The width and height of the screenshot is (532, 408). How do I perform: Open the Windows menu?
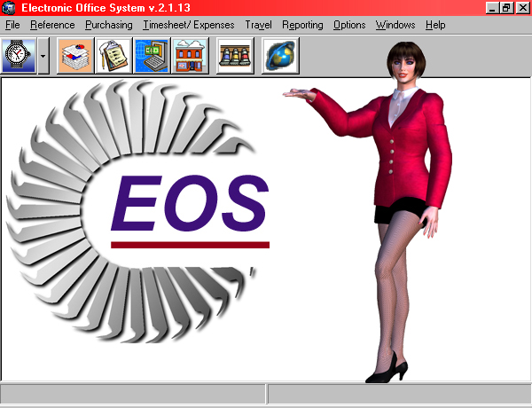click(395, 25)
